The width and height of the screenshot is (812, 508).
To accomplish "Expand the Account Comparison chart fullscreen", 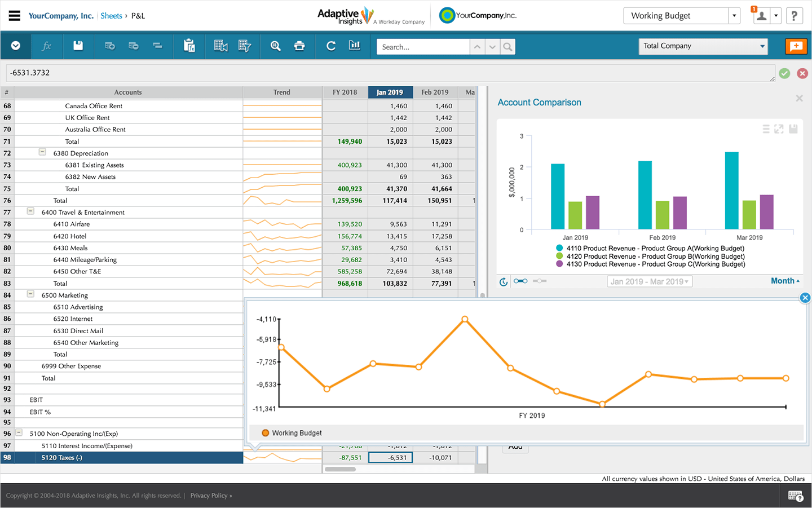I will pyautogui.click(x=779, y=129).
